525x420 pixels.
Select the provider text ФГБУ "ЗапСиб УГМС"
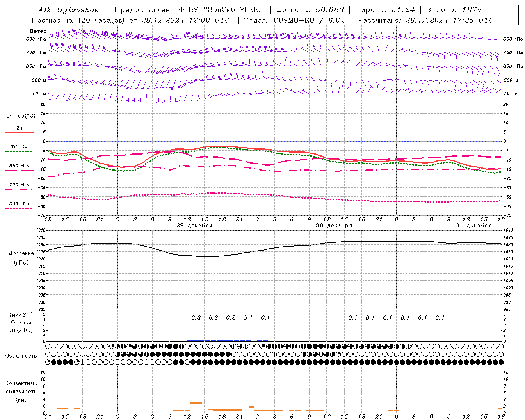tap(222, 10)
